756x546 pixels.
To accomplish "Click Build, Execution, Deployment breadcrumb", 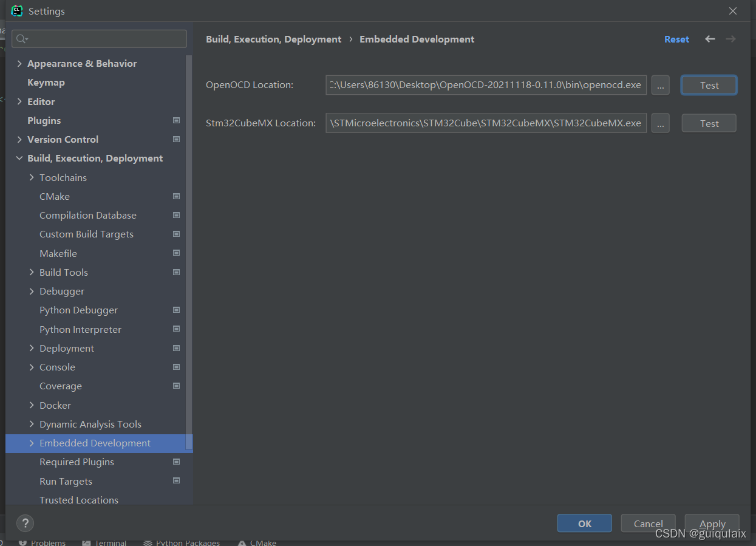I will pyautogui.click(x=274, y=39).
